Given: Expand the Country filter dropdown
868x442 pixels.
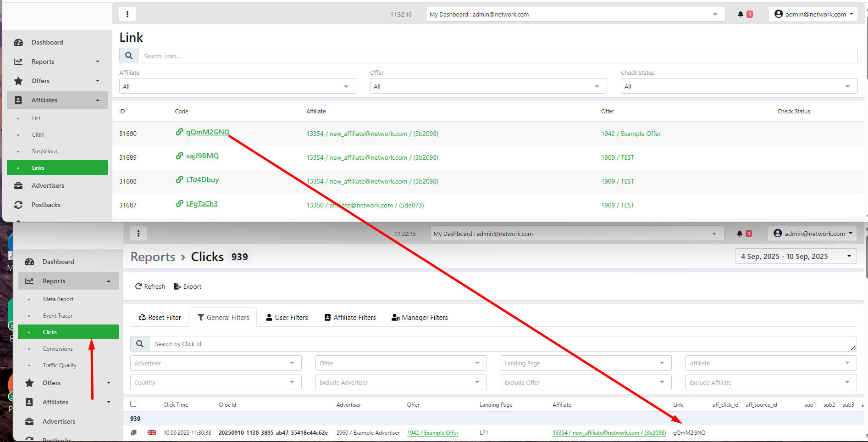Looking at the screenshot, I should point(216,382).
